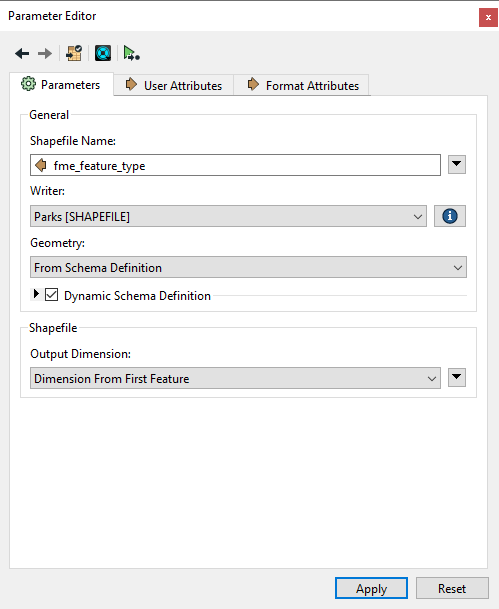
Task: Open the Output Dimension options arrow menu
Action: click(457, 378)
